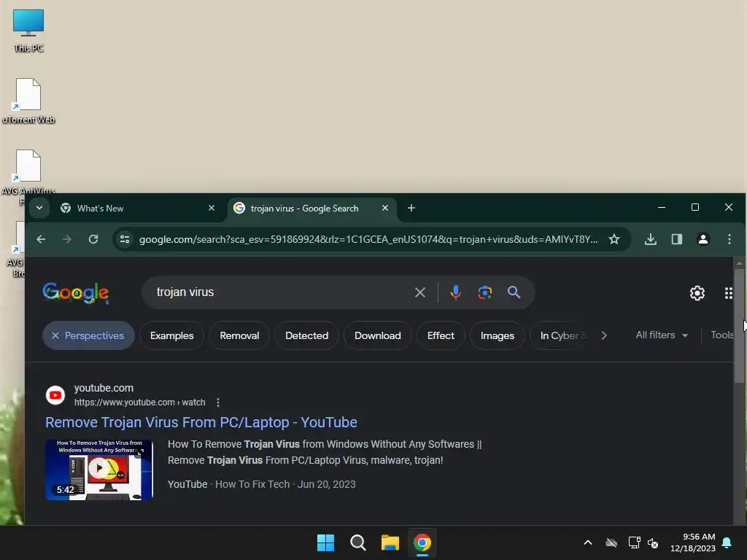This screenshot has width=747, height=560.
Task: Expand Chrome tab search dropdown
Action: [x=39, y=208]
